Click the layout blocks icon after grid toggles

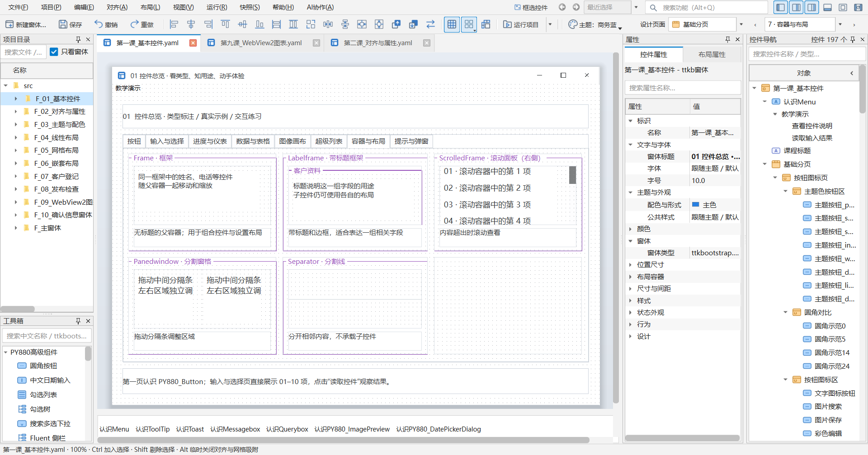coord(486,24)
